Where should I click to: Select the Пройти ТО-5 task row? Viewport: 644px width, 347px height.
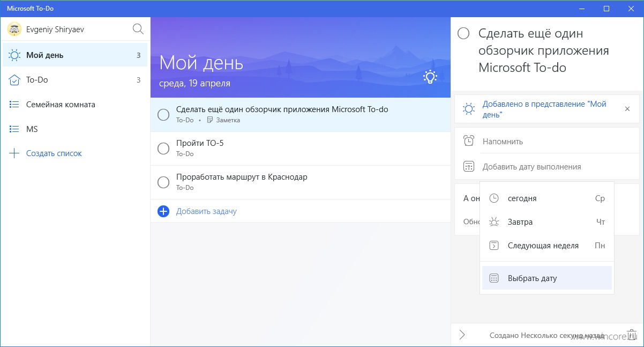tap(301, 148)
